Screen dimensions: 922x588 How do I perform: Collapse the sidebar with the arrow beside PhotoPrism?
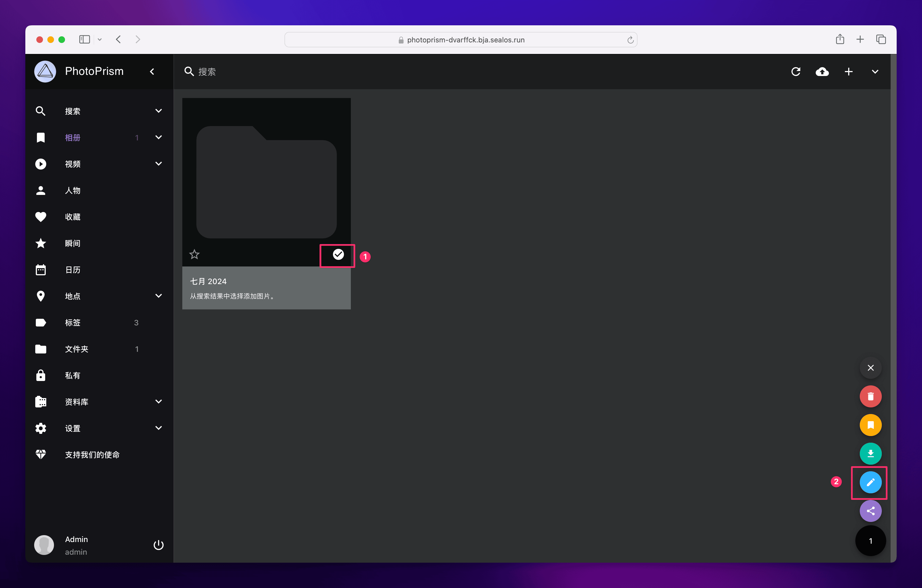click(x=152, y=72)
